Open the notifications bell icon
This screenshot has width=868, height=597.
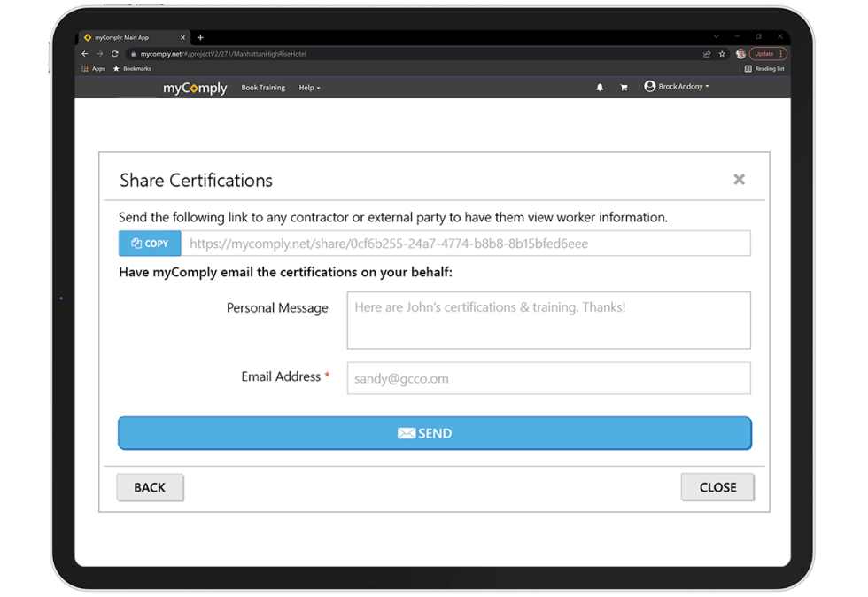pyautogui.click(x=600, y=86)
